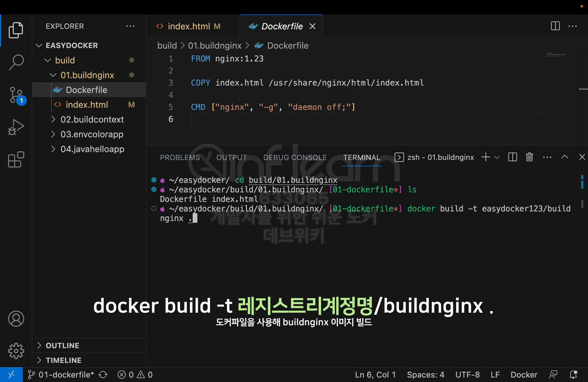Expand the TIMELINE section
Viewport: 588px width, 382px height.
89,360
